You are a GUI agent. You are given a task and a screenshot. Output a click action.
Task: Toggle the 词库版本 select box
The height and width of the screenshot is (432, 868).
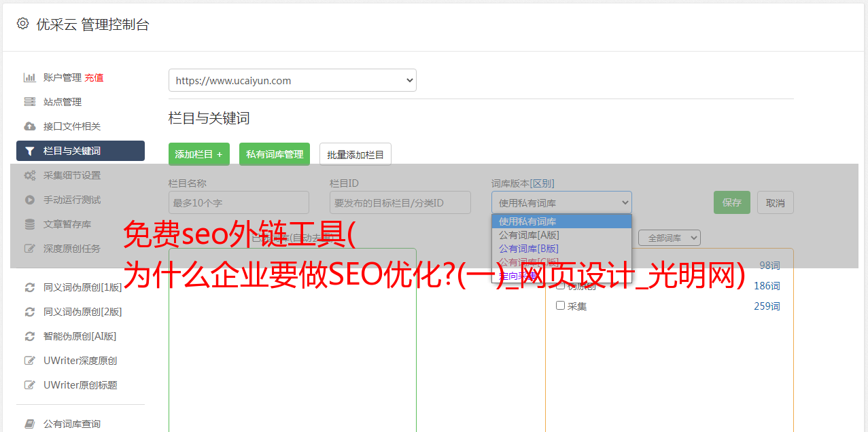(x=561, y=202)
